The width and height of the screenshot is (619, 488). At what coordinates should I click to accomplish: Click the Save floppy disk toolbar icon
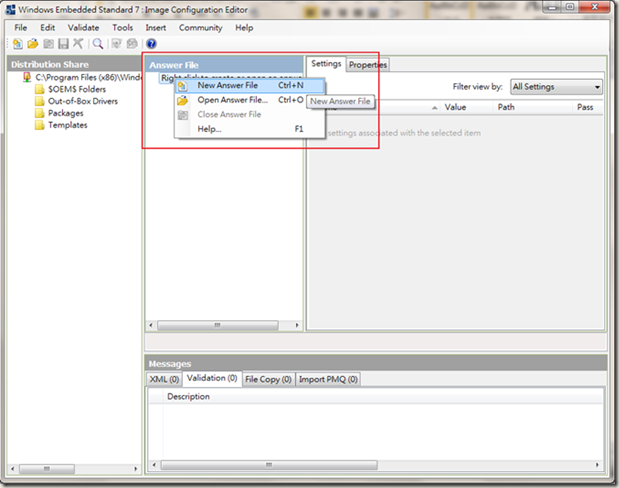click(63, 44)
